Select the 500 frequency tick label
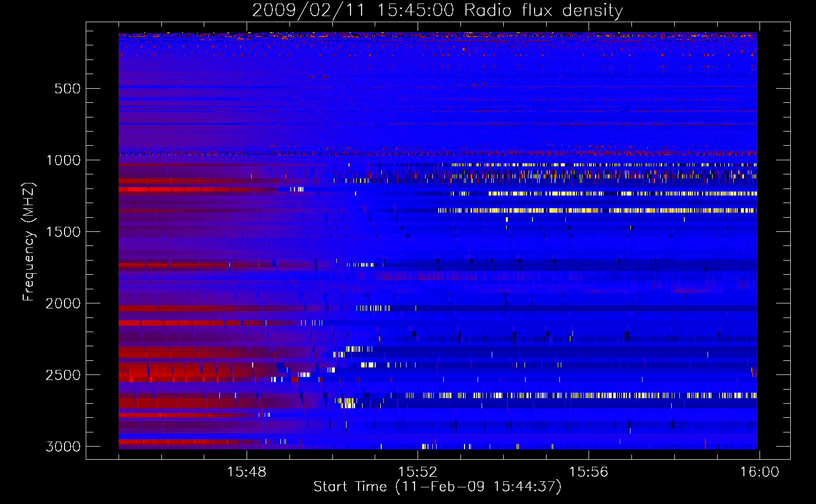The image size is (816, 504). (68, 89)
